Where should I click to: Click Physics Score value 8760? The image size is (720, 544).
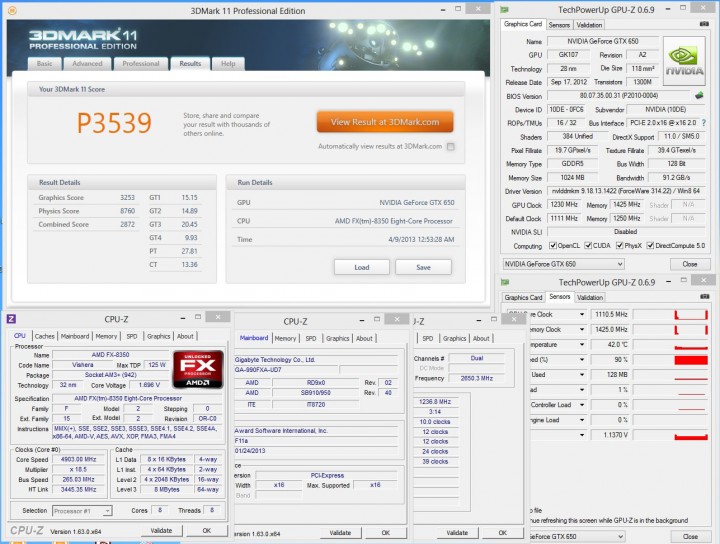pyautogui.click(x=127, y=211)
